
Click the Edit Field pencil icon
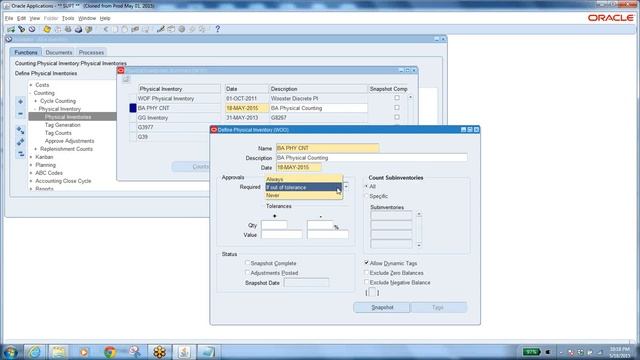(x=160, y=29)
